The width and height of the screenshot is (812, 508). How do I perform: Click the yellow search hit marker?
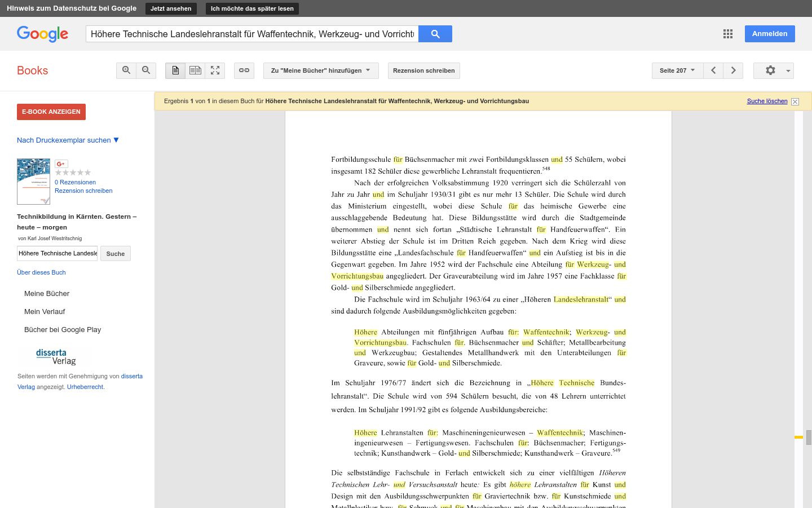pos(798,438)
